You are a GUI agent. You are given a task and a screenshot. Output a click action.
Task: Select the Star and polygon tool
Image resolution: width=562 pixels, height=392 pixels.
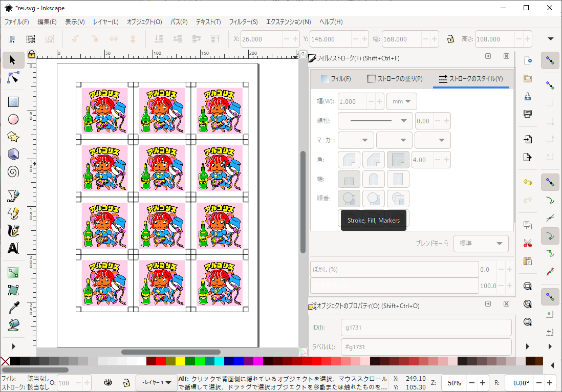click(13, 137)
